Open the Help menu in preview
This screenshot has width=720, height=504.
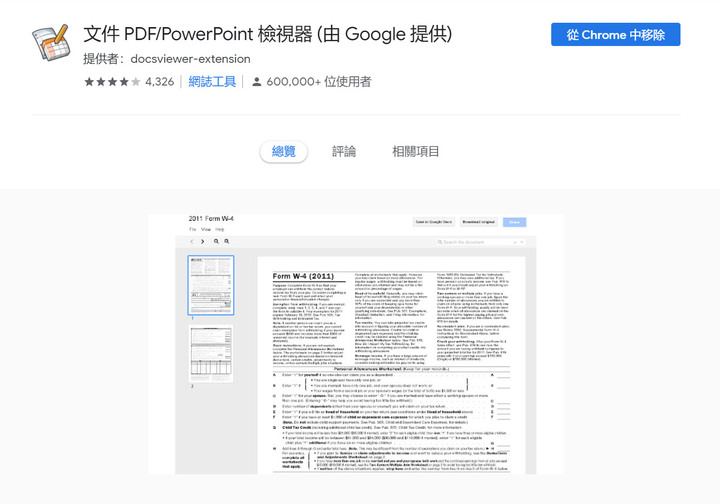click(x=220, y=229)
